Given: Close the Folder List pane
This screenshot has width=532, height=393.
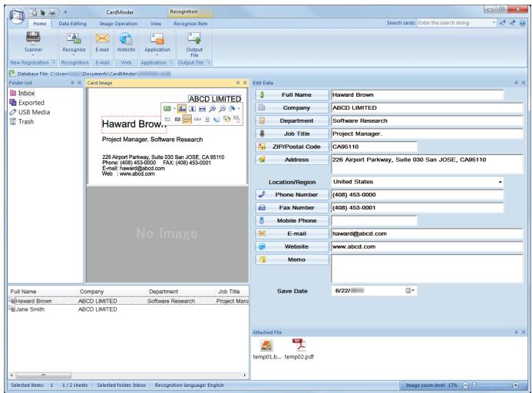Looking at the screenshot, I should (x=79, y=83).
